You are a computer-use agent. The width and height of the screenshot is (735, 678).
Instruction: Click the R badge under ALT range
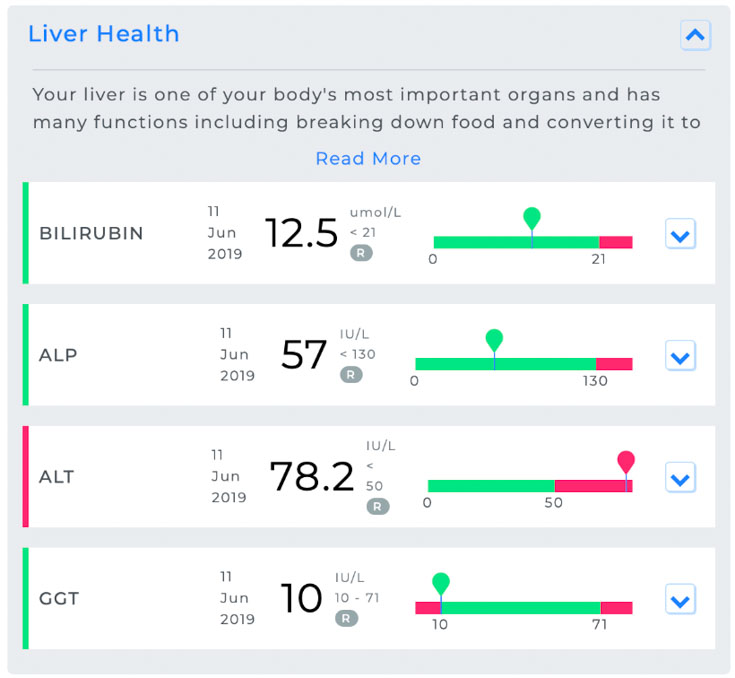tap(377, 506)
